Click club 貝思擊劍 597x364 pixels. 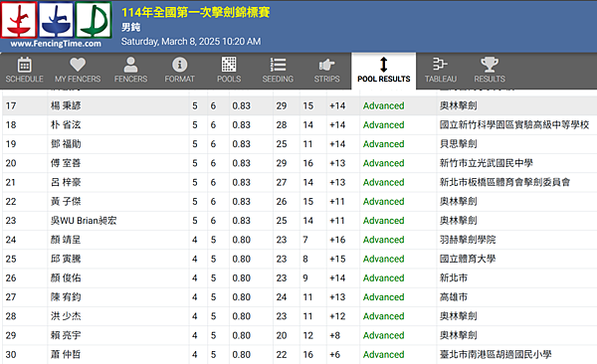pyautogui.click(x=459, y=144)
